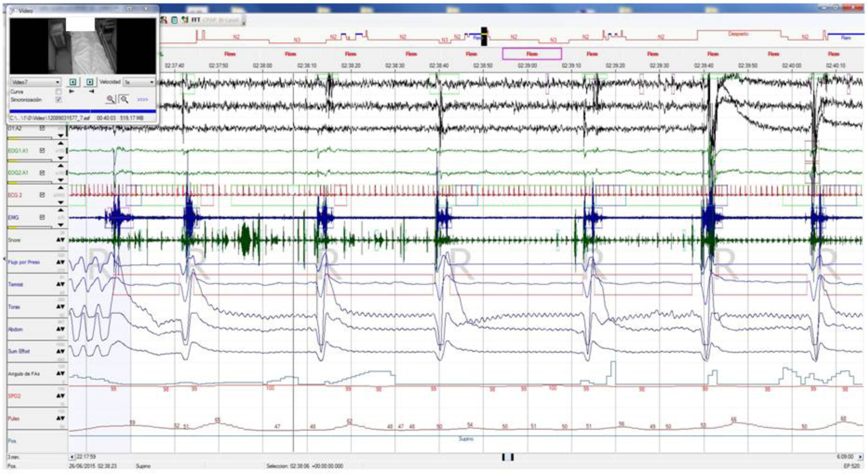Uncheck the ECG 2 channel checkbox
The height and width of the screenshot is (475, 868).
tap(42, 195)
